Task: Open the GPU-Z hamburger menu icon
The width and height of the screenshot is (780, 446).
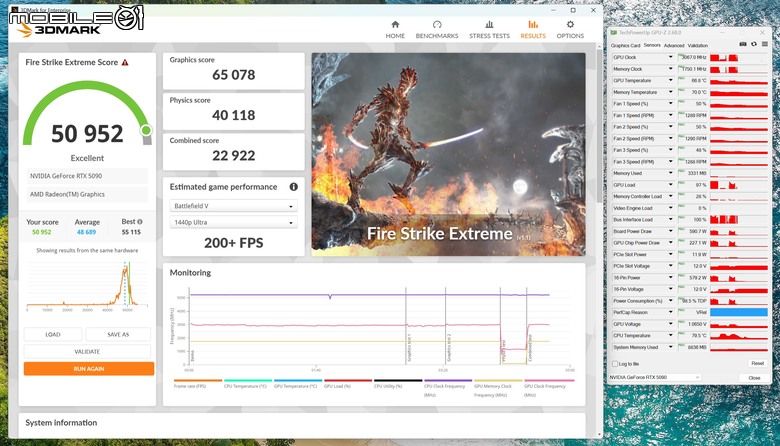Action: [765, 44]
